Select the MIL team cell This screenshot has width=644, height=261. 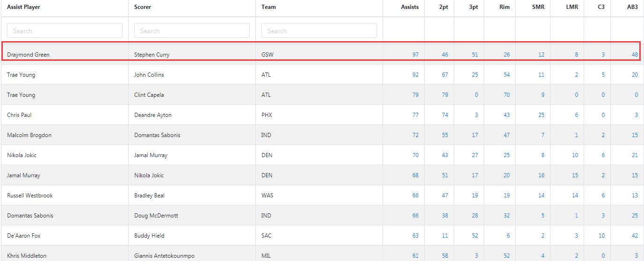point(319,254)
